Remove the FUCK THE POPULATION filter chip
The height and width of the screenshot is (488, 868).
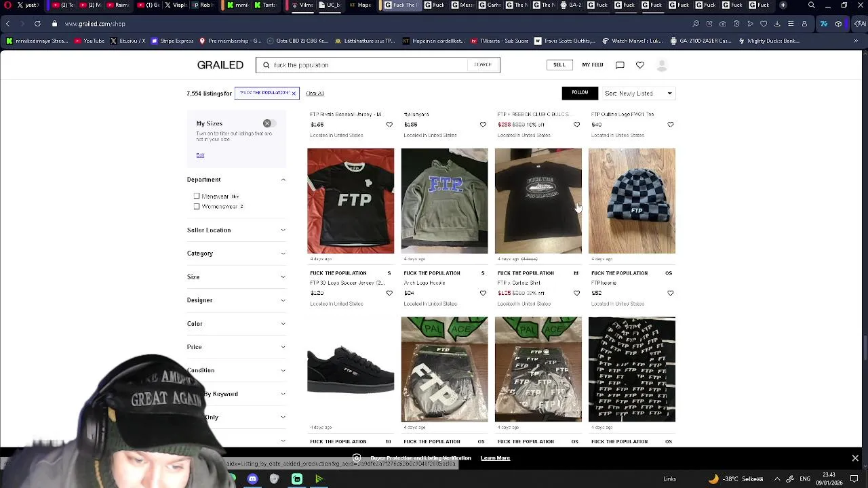tap(294, 93)
